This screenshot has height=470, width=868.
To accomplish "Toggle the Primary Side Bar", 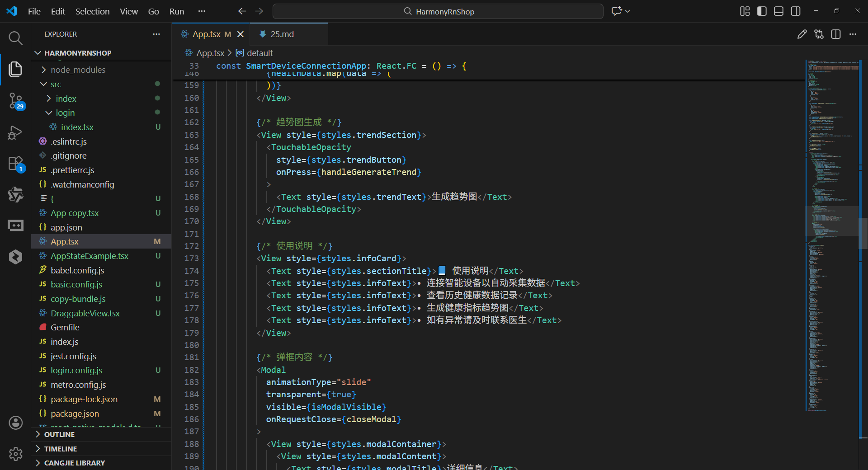I will coord(762,11).
